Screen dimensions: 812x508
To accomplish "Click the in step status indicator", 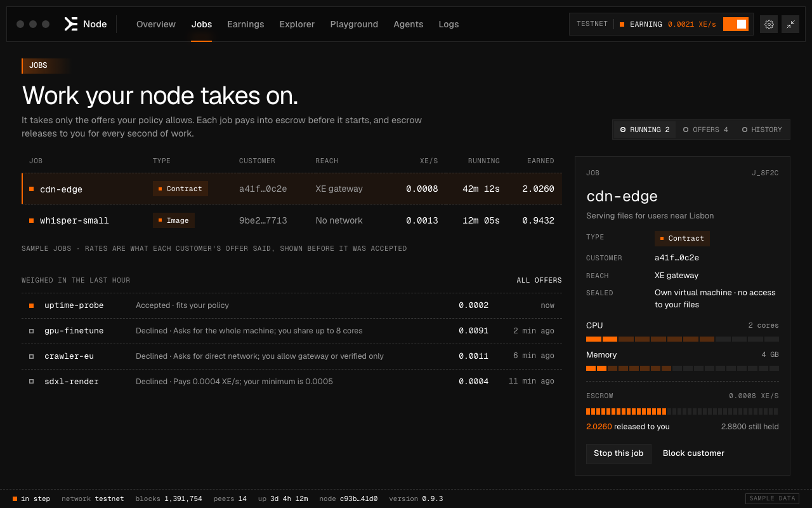I will pos(31,498).
